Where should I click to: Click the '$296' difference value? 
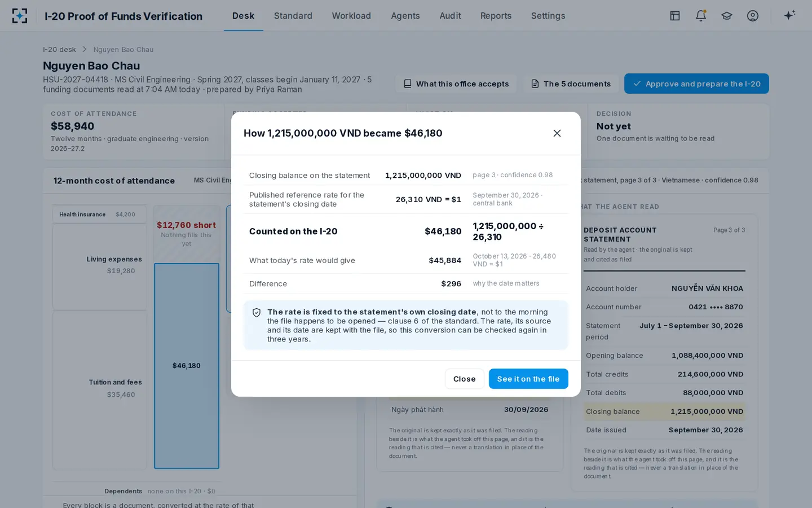451,283
